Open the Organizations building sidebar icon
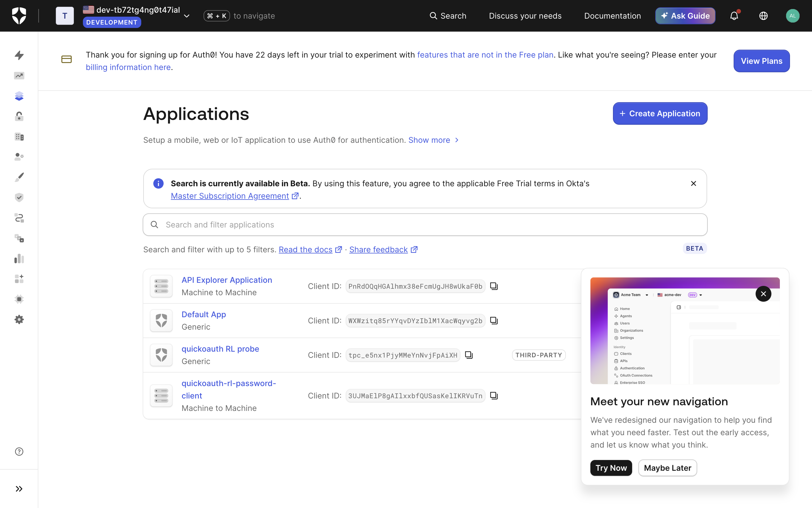812x508 pixels. [x=19, y=136]
